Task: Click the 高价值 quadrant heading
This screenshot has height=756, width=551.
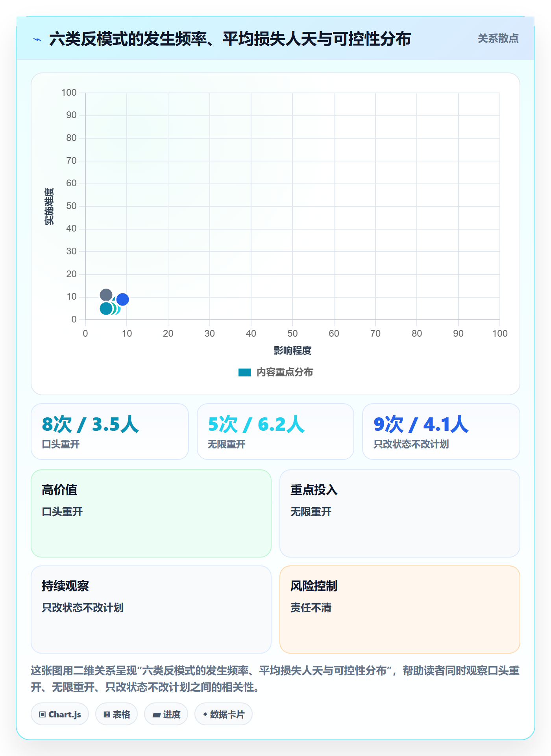Action: [59, 490]
